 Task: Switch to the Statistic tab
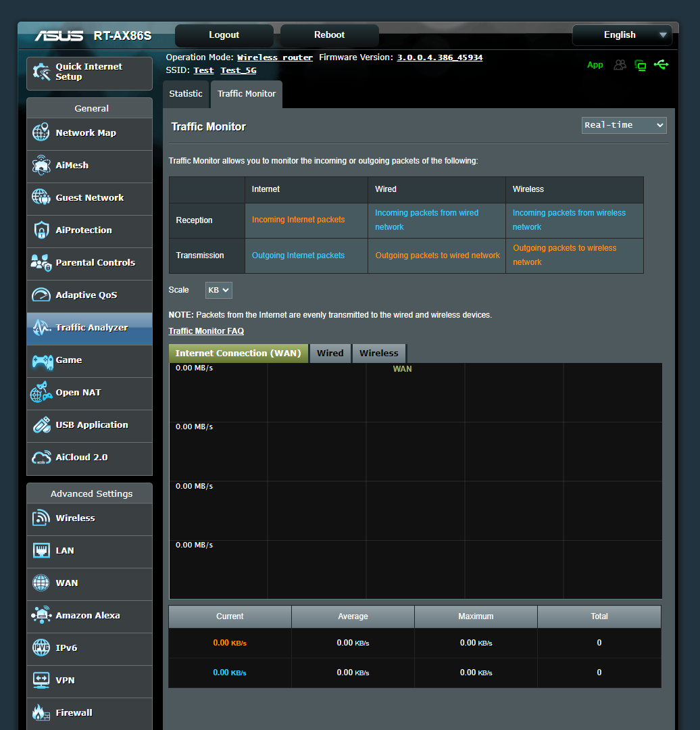click(x=186, y=94)
